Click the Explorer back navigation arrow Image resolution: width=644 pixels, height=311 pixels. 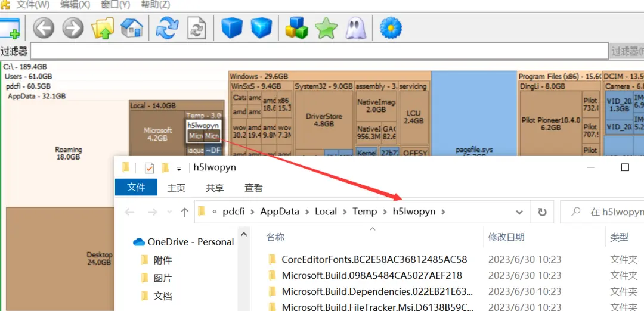(129, 212)
